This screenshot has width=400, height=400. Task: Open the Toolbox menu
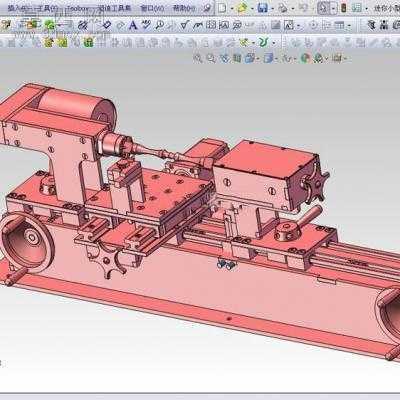coord(79,8)
